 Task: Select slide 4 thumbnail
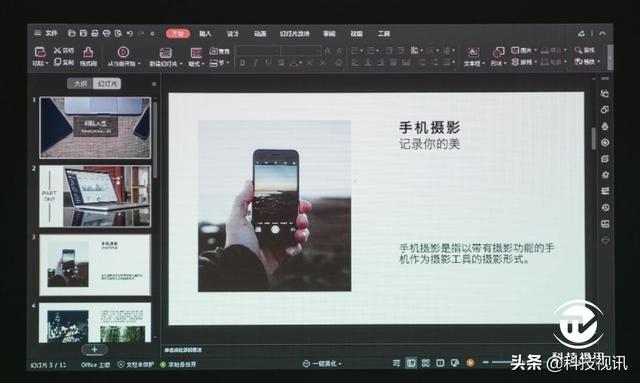[x=95, y=323]
